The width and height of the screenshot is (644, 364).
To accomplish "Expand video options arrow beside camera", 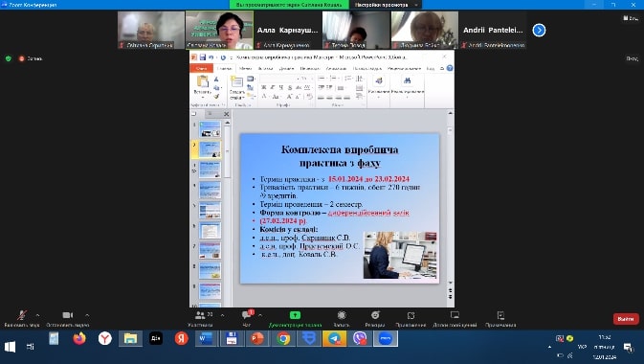I will click(x=87, y=315).
